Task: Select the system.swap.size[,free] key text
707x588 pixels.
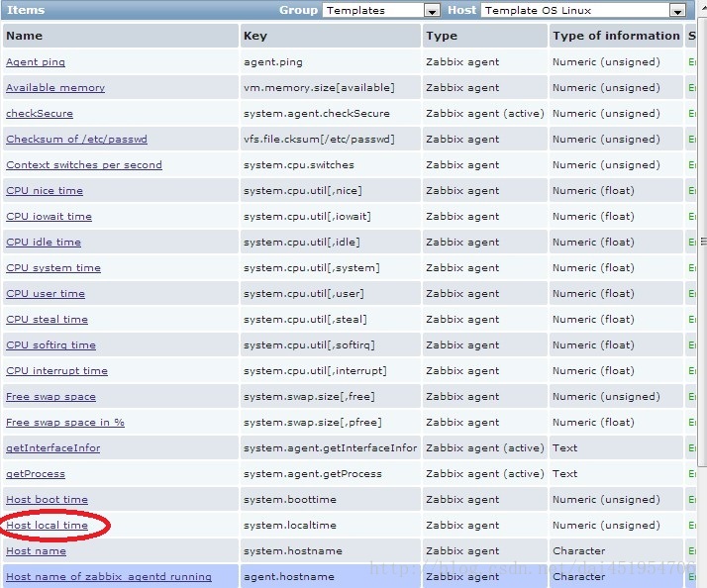Action: point(309,396)
